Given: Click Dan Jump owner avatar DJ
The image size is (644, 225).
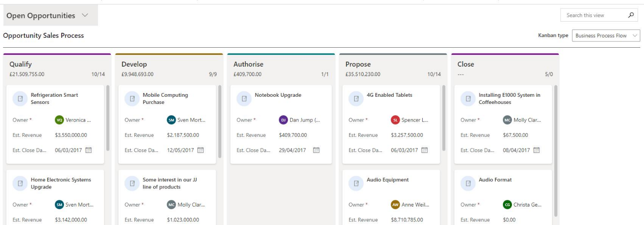Looking at the screenshot, I should click(283, 120).
